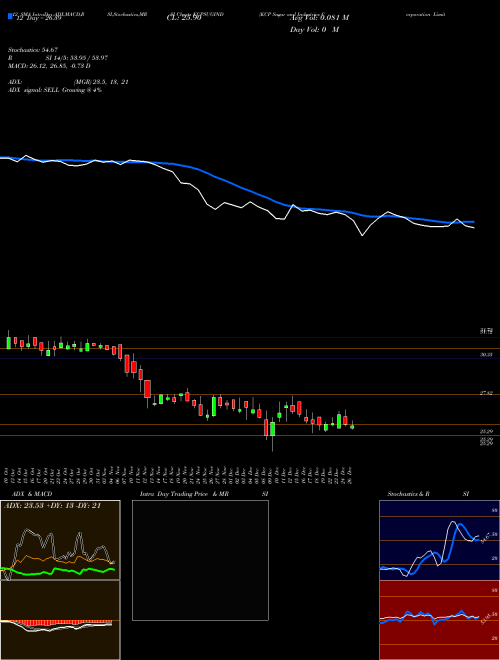Select the 'CL: 25.90' closing price text
The image size is (500, 660).
point(184,18)
